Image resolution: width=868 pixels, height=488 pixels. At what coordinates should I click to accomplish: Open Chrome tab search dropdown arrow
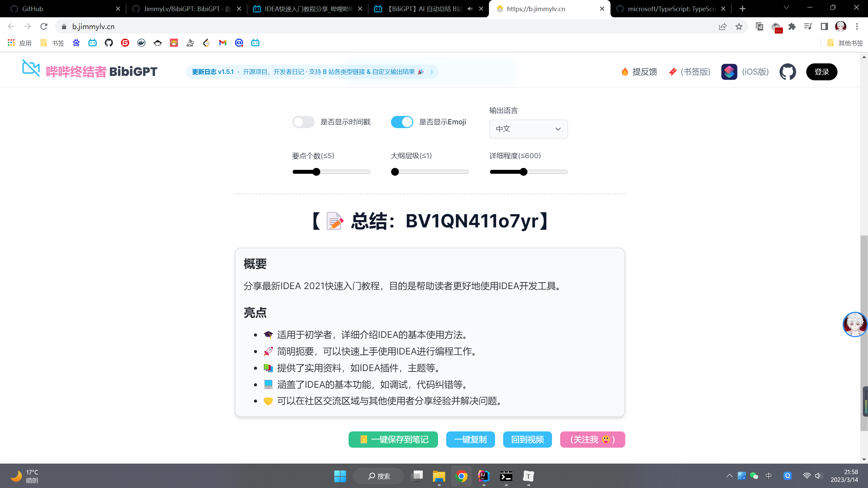click(x=786, y=7)
